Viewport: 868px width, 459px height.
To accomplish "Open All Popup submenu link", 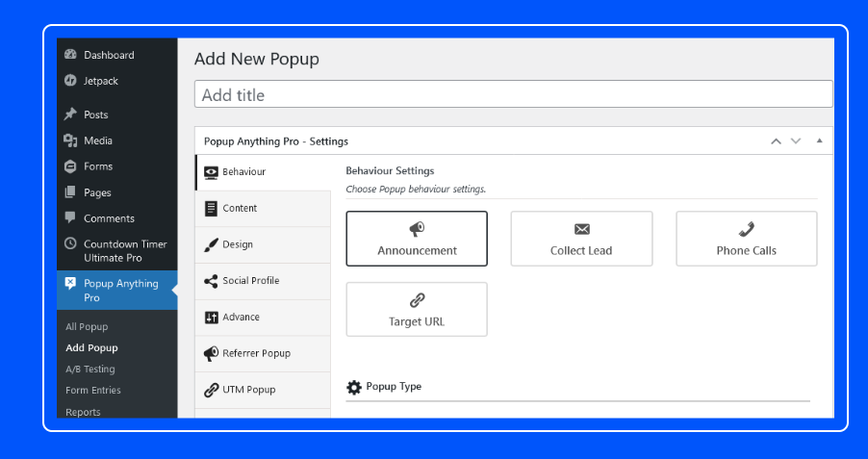I will pos(87,326).
